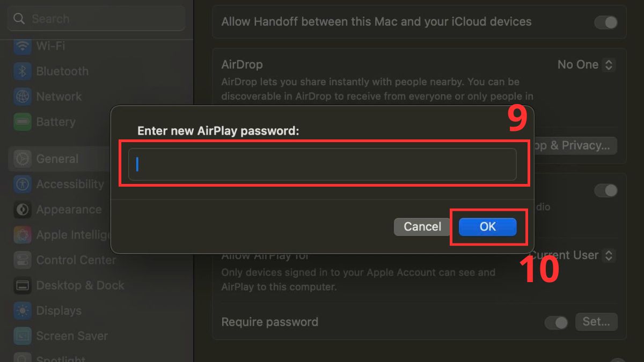644x362 pixels.
Task: Select Bluetooth in the sidebar
Action: 62,71
